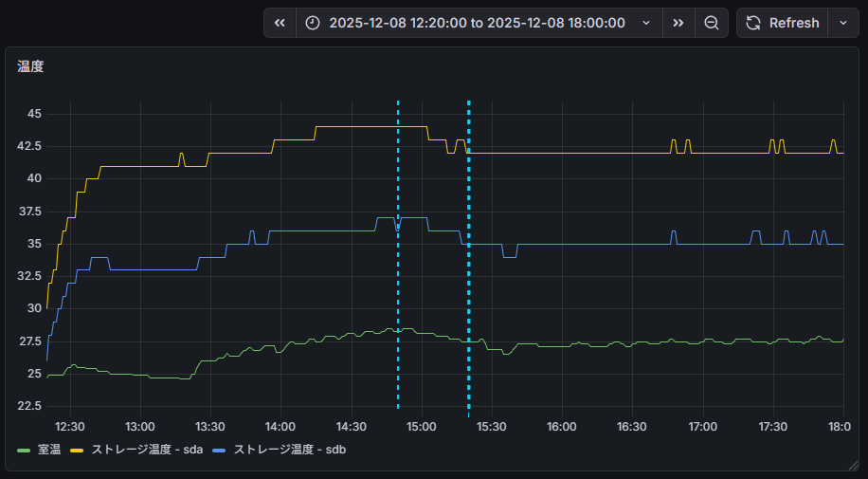Screen dimensions: 868x479
Task: Open the refresh interval dropdown
Action: point(843,23)
